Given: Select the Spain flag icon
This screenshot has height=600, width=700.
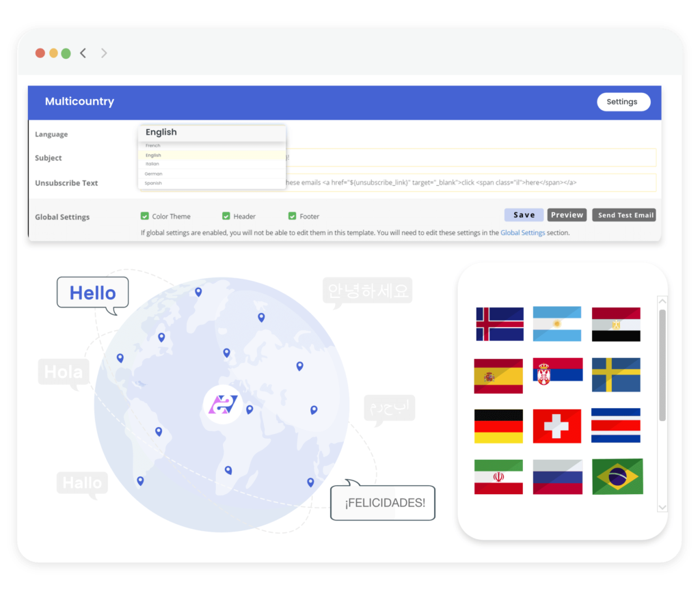Looking at the screenshot, I should pos(498,375).
